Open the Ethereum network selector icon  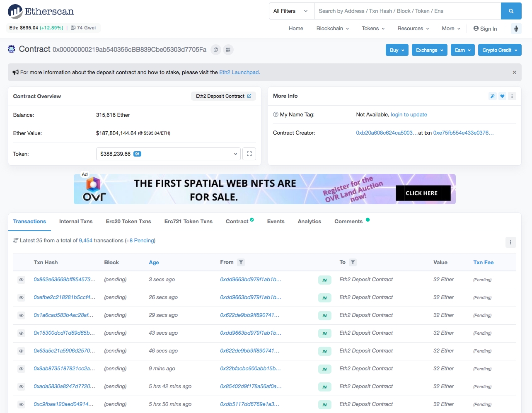click(516, 29)
